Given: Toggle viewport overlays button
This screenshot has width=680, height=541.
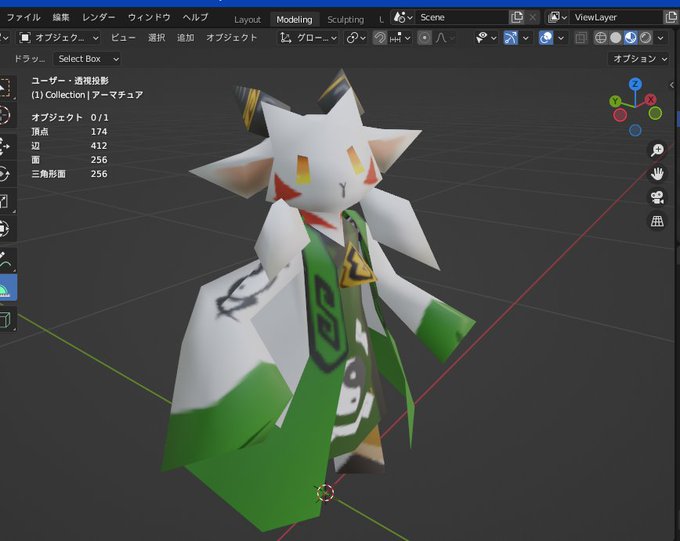Looking at the screenshot, I should point(546,38).
